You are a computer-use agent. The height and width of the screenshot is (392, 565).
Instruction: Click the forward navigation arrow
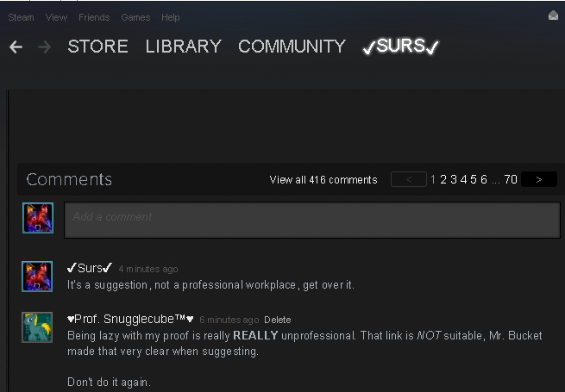pyautogui.click(x=44, y=47)
